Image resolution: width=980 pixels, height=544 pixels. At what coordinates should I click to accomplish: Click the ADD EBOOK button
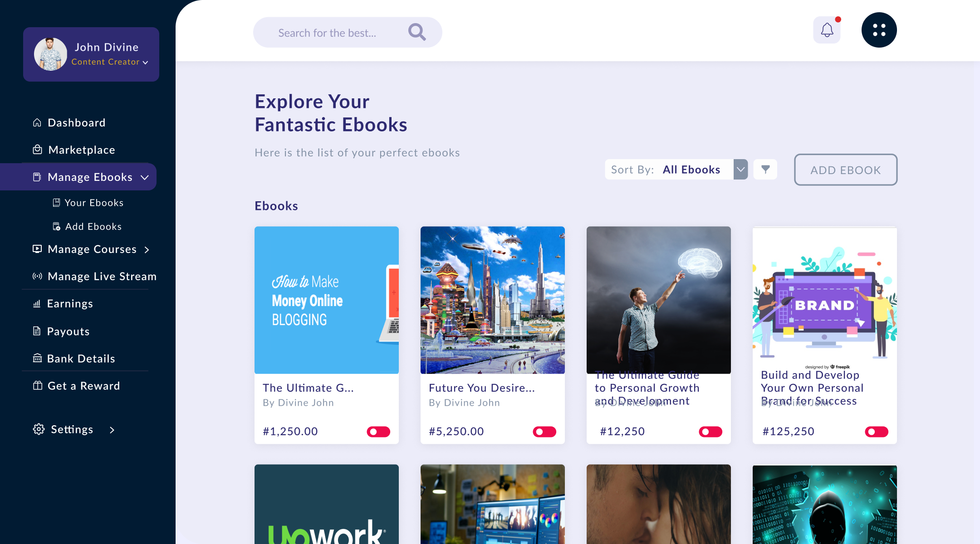846,170
